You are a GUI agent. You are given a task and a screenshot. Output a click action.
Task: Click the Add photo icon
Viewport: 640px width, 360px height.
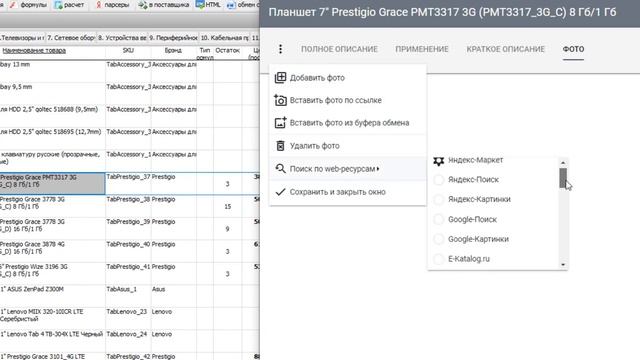tap(280, 78)
